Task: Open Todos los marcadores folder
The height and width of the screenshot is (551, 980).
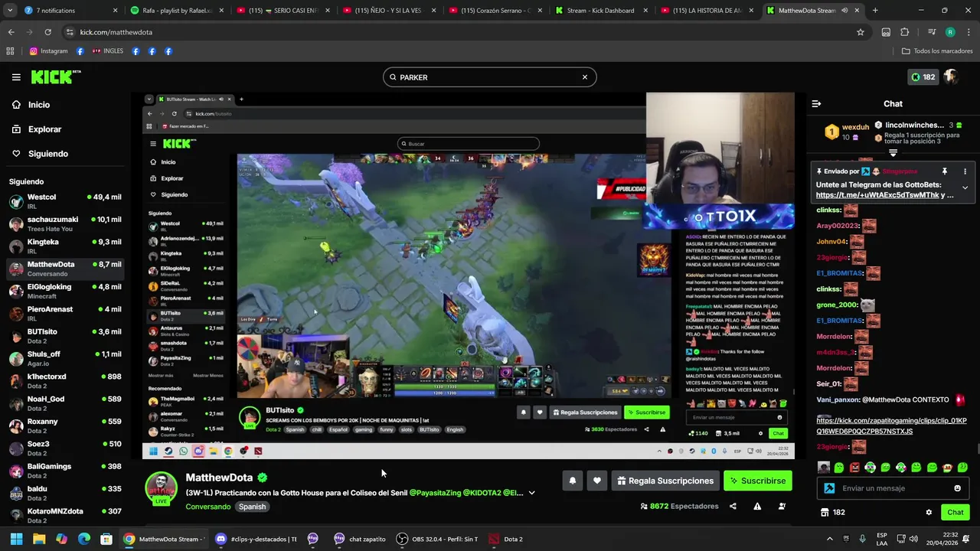Action: (937, 51)
